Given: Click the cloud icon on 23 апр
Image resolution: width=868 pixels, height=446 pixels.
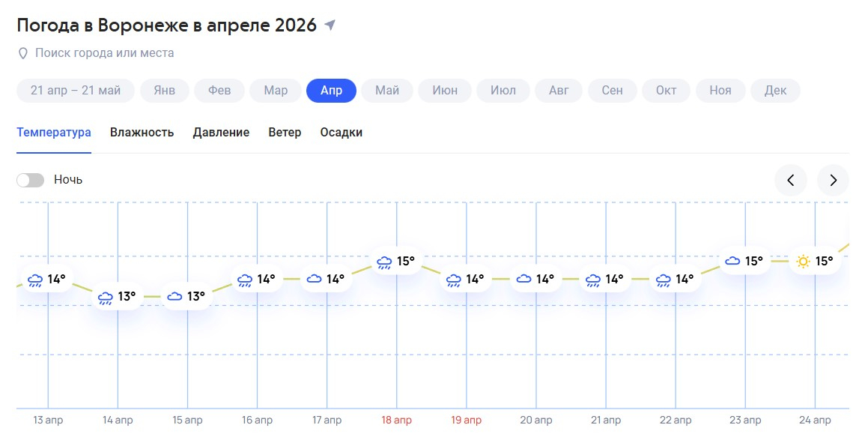Looking at the screenshot, I should click(732, 262).
